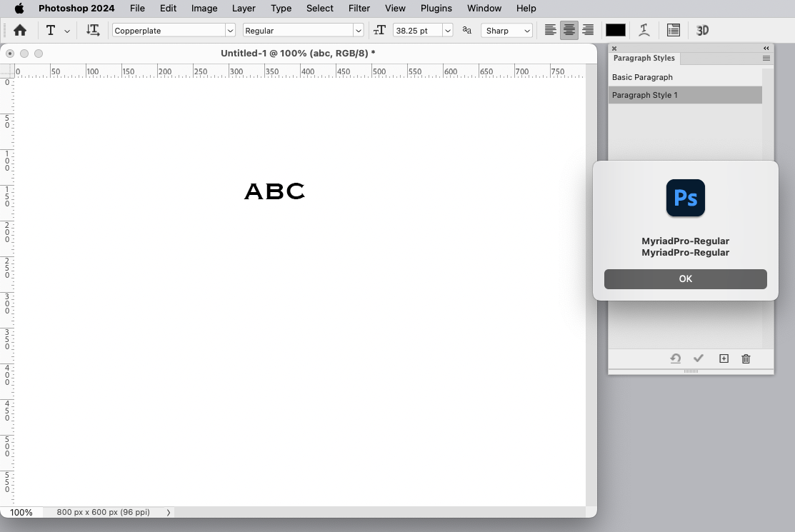The image size is (795, 532).
Task: Expand the status bar info arrow
Action: 169,512
